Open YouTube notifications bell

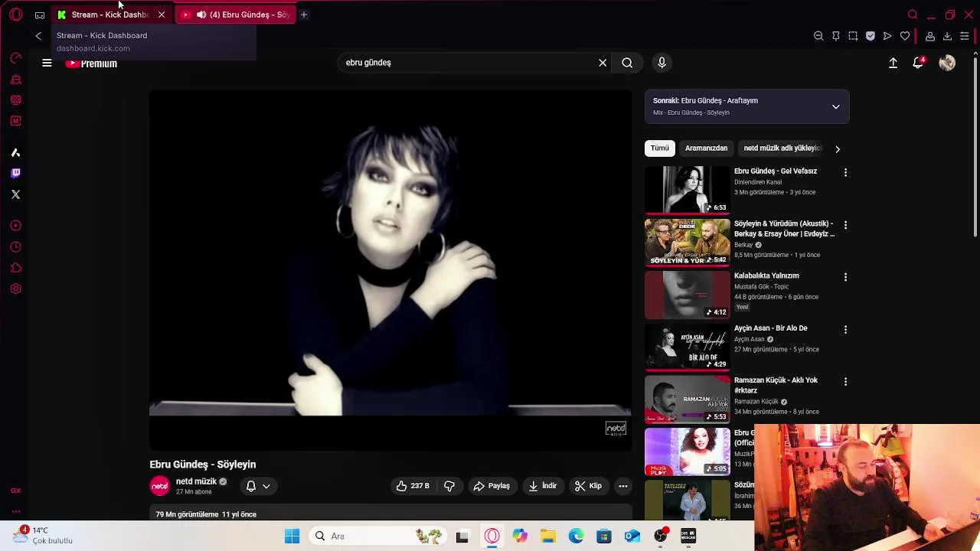point(918,64)
